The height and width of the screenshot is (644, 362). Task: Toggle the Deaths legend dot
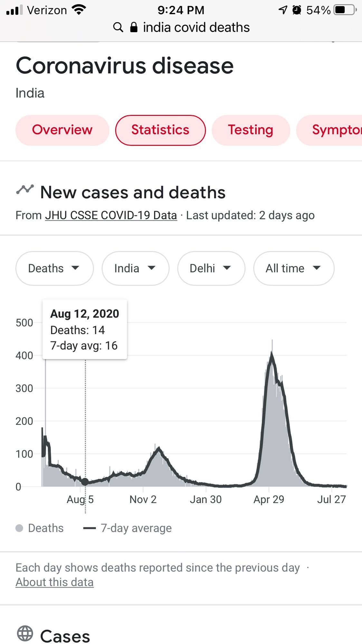tap(19, 528)
